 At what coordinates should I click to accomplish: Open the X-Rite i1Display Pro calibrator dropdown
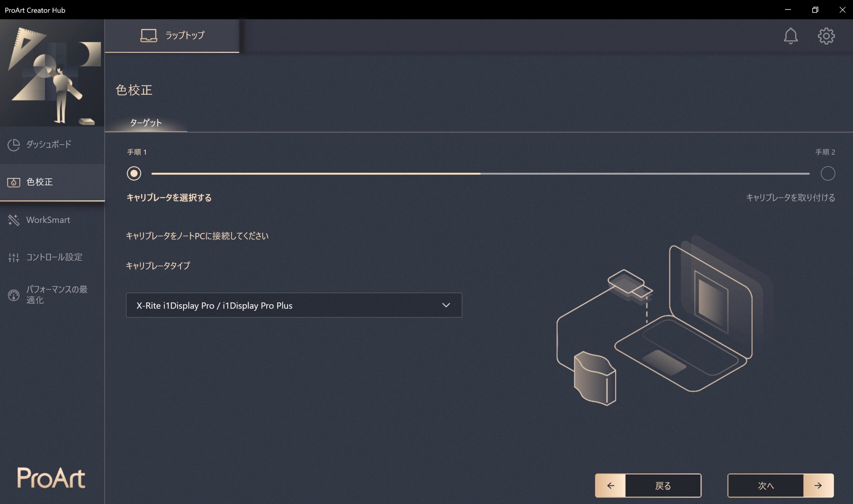click(x=294, y=305)
